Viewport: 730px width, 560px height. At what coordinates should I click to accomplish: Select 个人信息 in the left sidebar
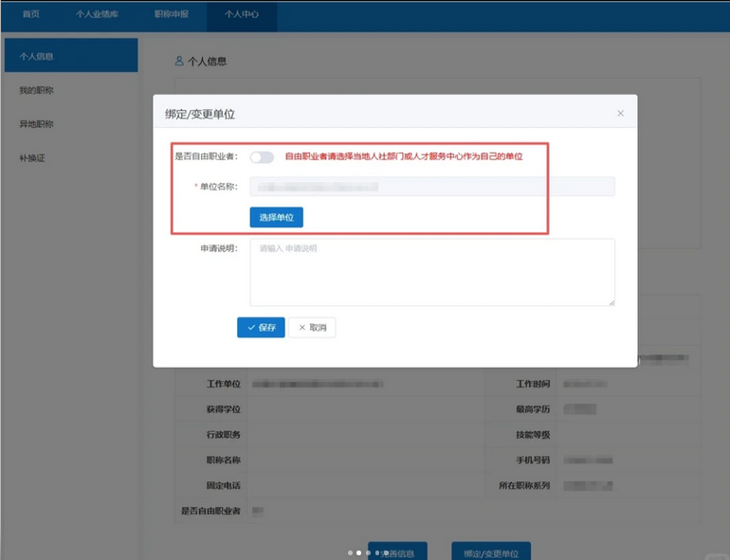pos(70,56)
